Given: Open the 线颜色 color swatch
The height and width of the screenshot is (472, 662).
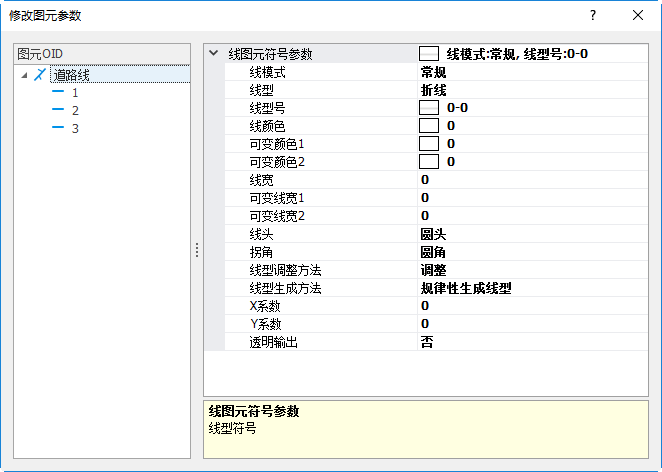Looking at the screenshot, I should pyautogui.click(x=429, y=126).
